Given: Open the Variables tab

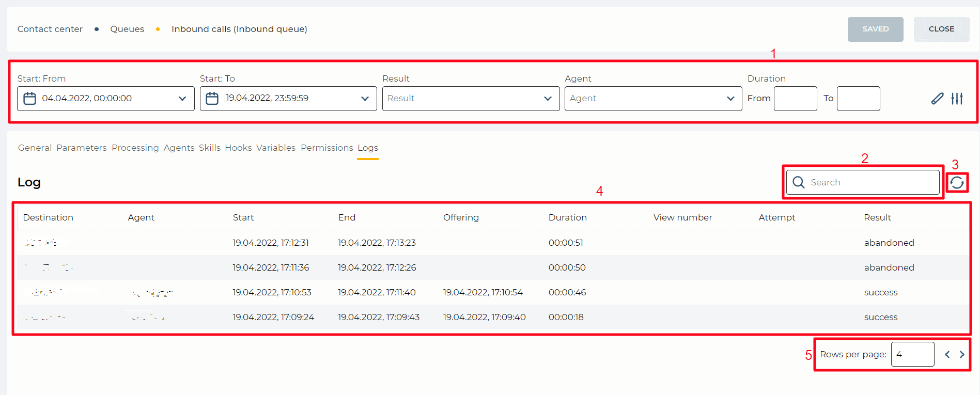Looking at the screenshot, I should pyautogui.click(x=276, y=148).
